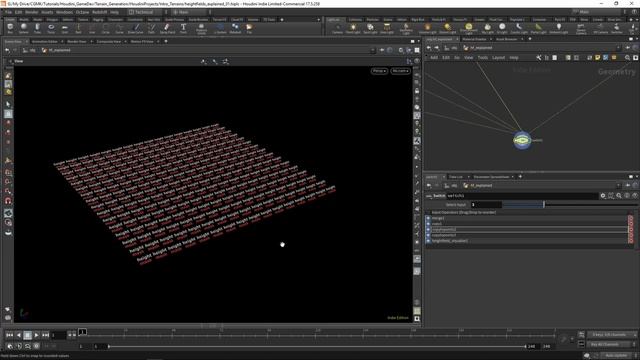The width and height of the screenshot is (640, 360).
Task: Click the current frame number field
Action: pyautogui.click(x=58, y=335)
